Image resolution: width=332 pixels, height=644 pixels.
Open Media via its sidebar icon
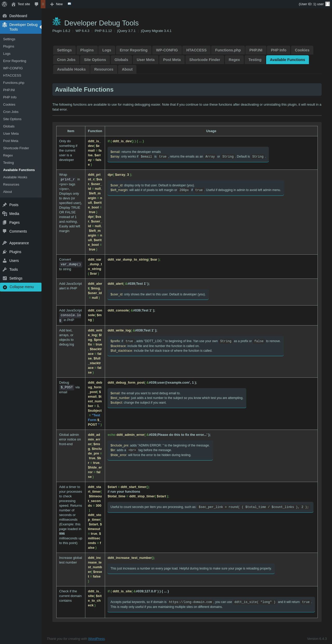[5, 214]
